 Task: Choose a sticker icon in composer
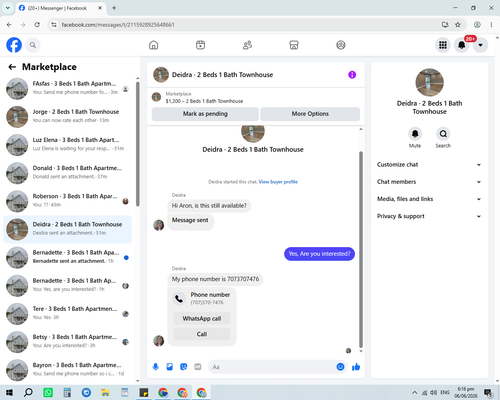click(184, 367)
